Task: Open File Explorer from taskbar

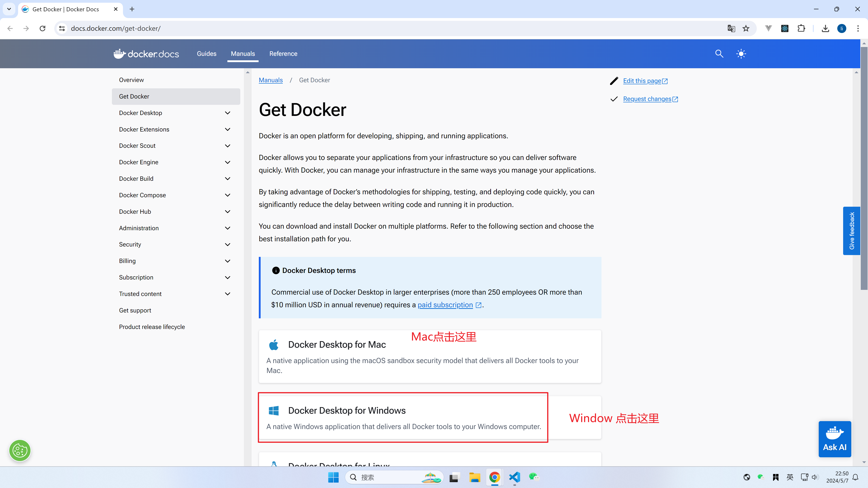Action: pos(474,477)
